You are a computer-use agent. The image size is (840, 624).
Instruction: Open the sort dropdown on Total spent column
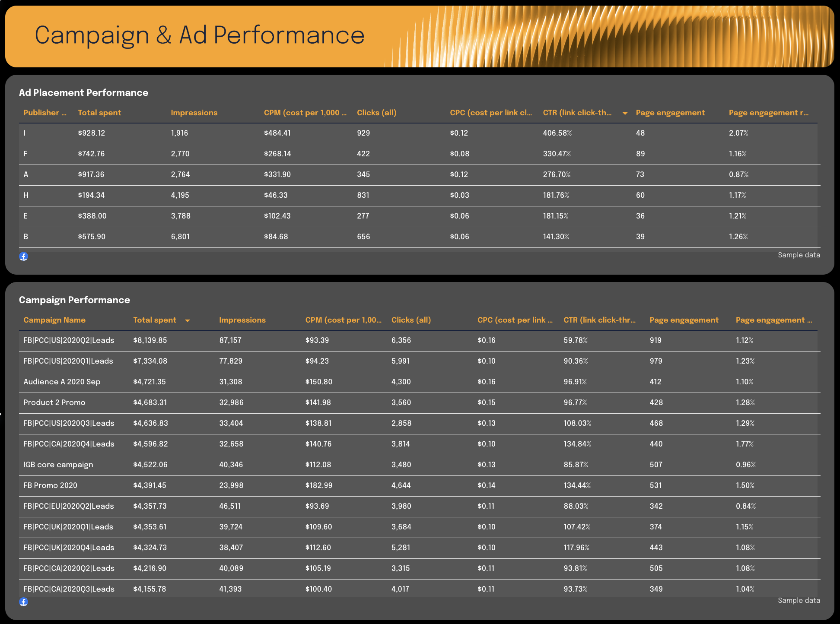click(188, 320)
